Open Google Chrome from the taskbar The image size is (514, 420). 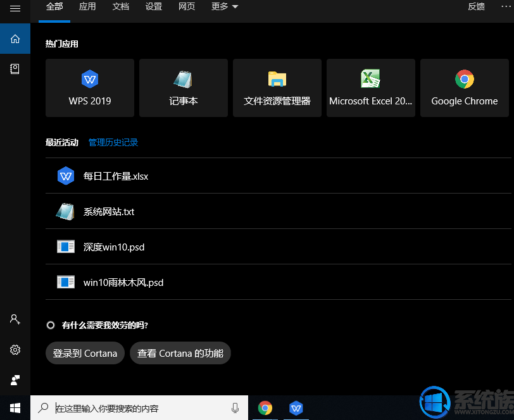point(265,408)
